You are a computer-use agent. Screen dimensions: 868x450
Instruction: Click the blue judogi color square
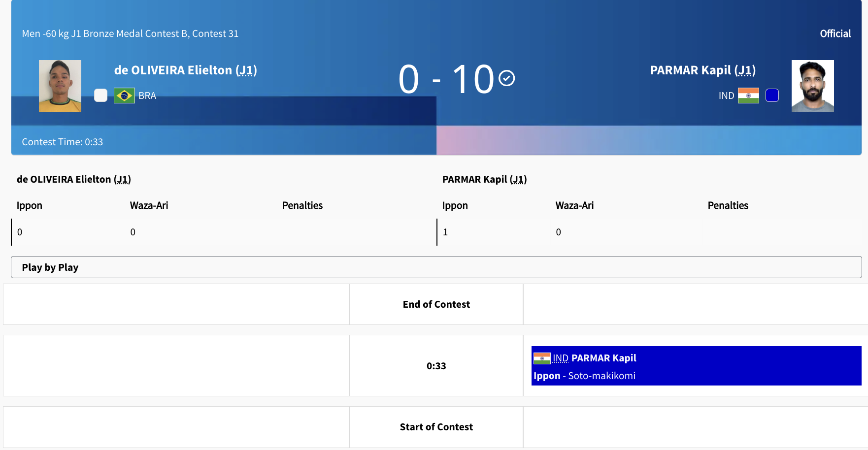(x=772, y=96)
